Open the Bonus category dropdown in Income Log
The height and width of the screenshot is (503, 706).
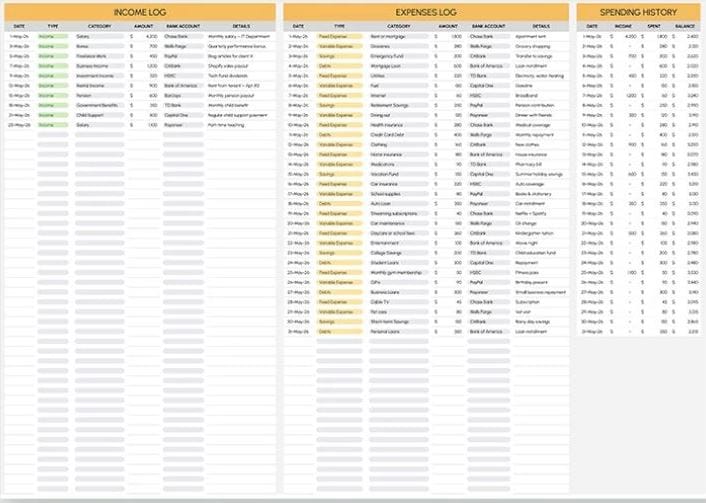click(100, 46)
